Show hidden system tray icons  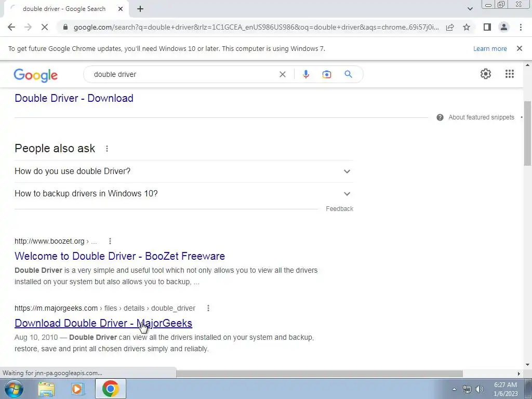pos(454,389)
